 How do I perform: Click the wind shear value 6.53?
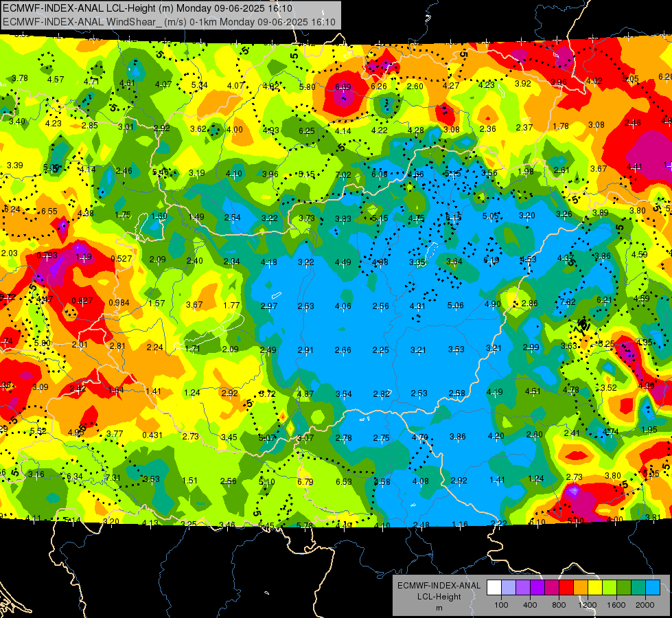344,482
